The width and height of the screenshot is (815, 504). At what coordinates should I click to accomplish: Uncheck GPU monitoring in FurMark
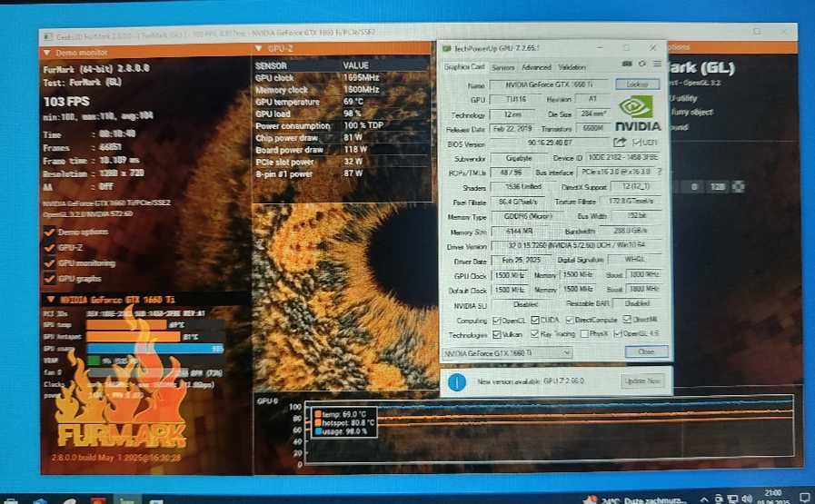pyautogui.click(x=50, y=263)
